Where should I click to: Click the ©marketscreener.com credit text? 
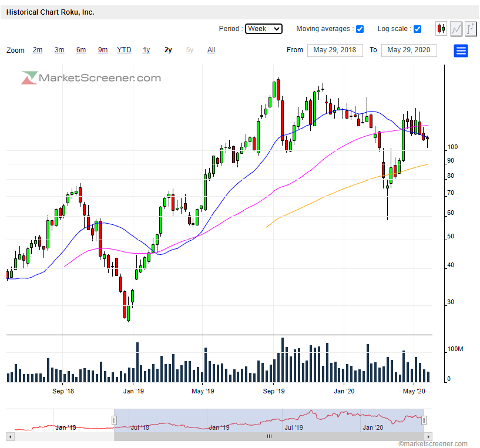(x=433, y=444)
